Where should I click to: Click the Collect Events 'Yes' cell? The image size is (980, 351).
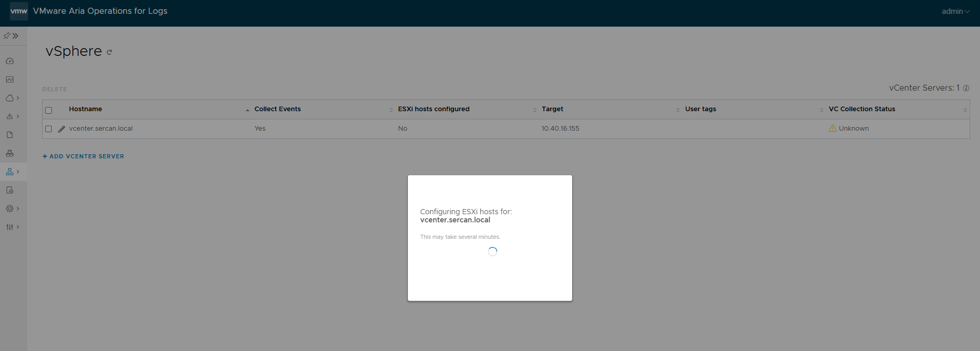click(x=260, y=129)
